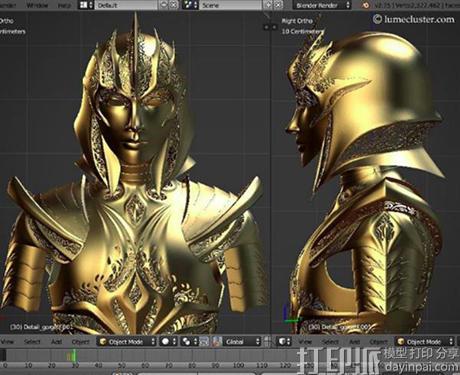Click the screen layout browse icon
The height and width of the screenshot is (375, 460).
tap(87, 5)
